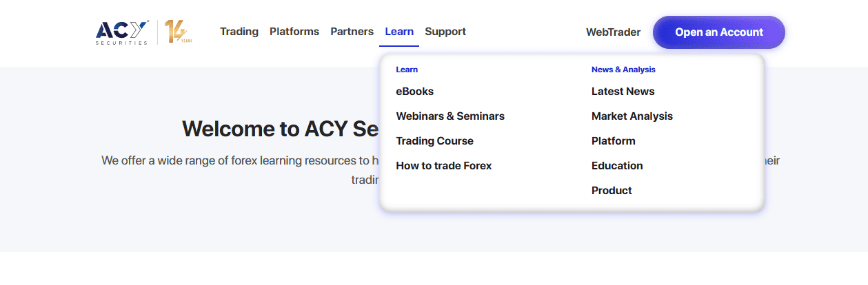This screenshot has width=868, height=285.
Task: Expand the Platforms menu
Action: [294, 32]
